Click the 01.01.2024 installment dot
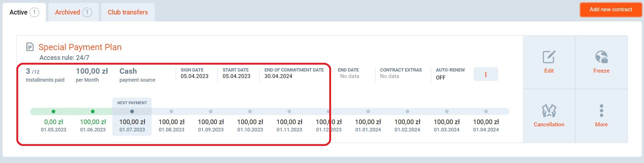Viewport: 644px width, 163px height. 368,111
